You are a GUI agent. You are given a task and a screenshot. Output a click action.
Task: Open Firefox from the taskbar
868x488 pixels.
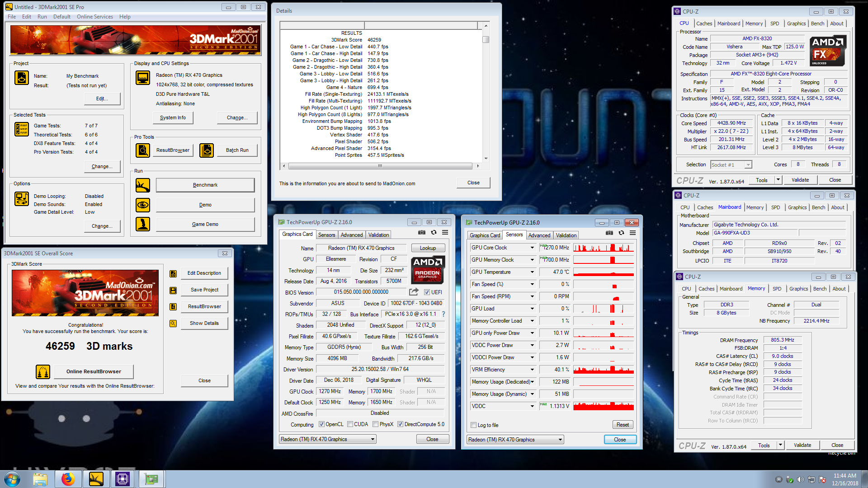(x=68, y=479)
